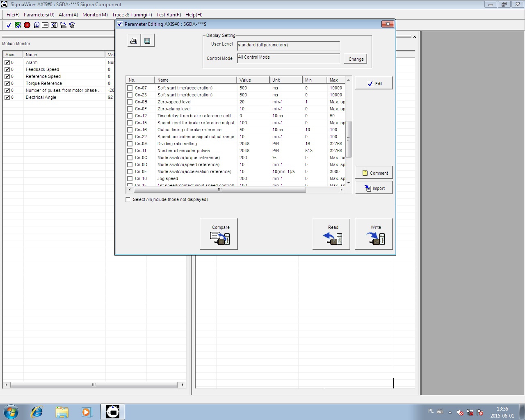The height and width of the screenshot is (420, 525).
Task: Click the network tray icon
Action: pyautogui.click(x=470, y=412)
